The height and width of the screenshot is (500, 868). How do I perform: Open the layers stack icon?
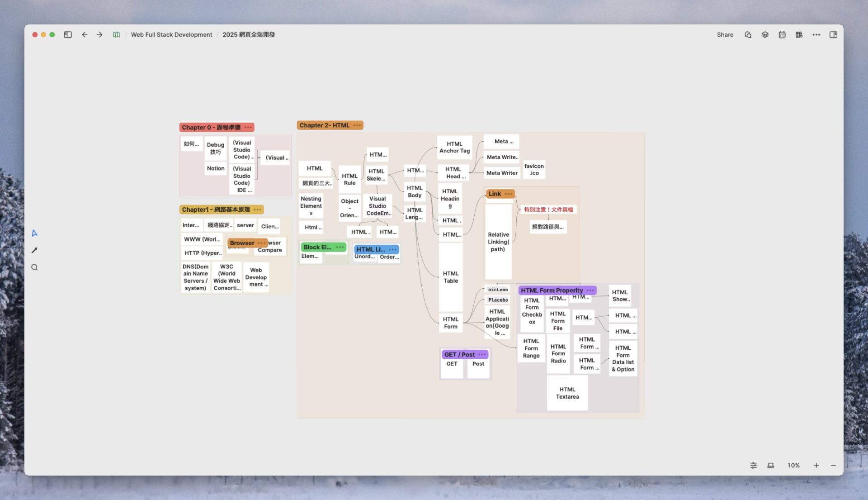[x=765, y=35]
